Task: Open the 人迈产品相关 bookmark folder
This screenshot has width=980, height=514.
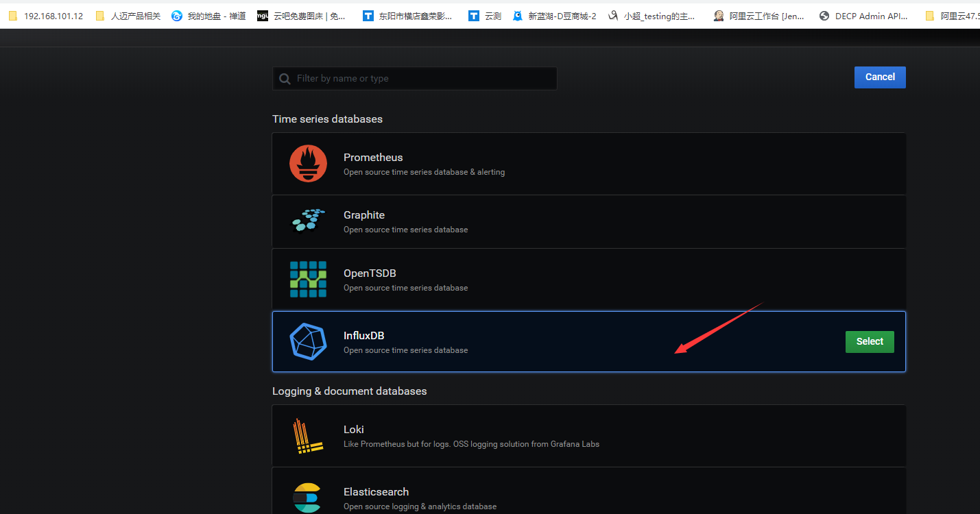Action: coord(128,16)
